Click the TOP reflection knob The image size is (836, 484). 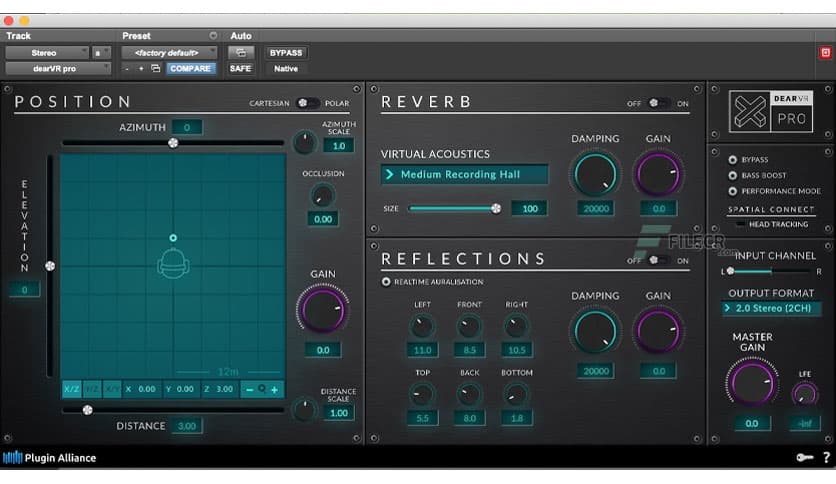coord(422,395)
